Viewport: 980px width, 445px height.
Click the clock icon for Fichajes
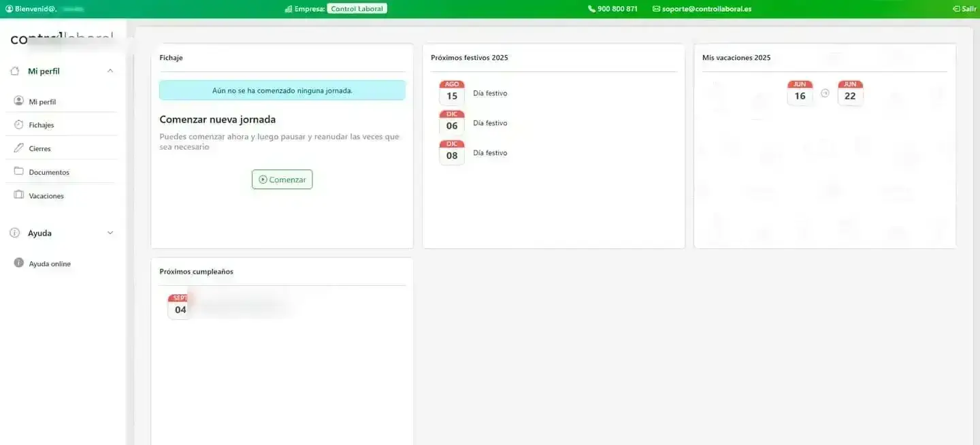click(18, 125)
